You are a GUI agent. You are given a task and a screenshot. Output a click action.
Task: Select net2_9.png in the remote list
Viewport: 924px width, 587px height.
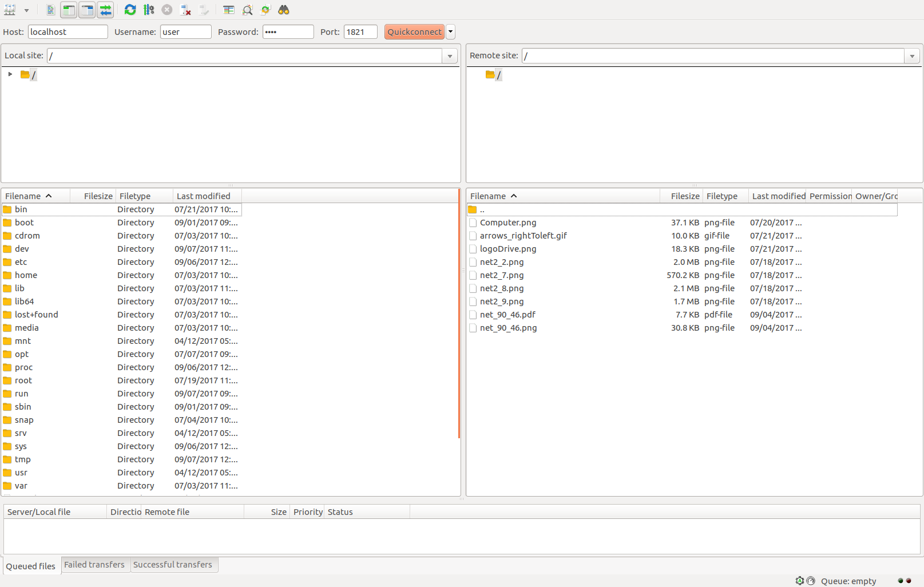[682, 302]
